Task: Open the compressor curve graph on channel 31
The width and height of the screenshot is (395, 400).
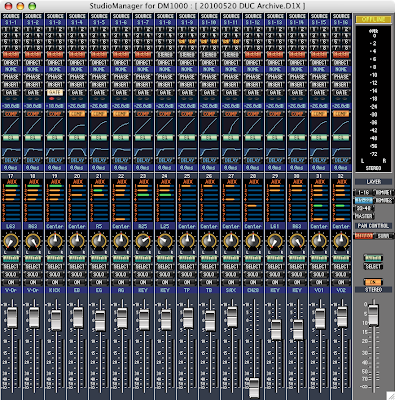Action: tap(319, 126)
